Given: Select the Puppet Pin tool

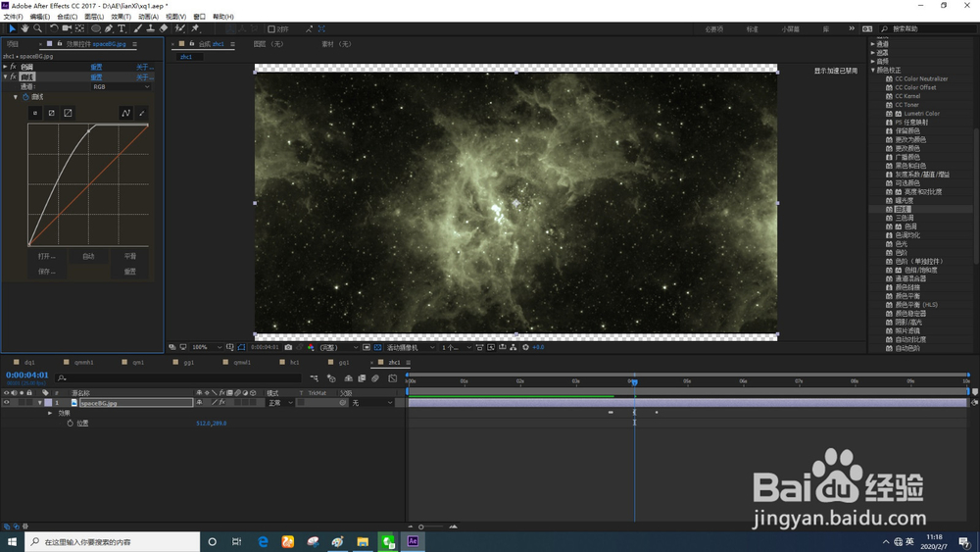Looking at the screenshot, I should click(195, 28).
